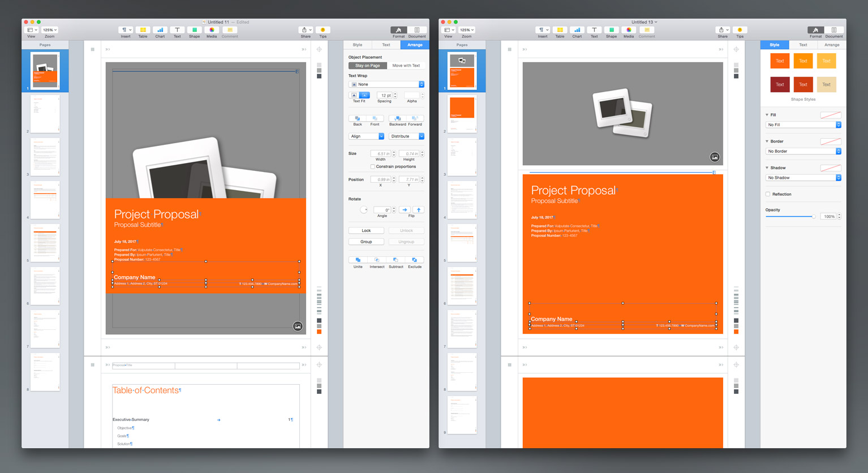
Task: Enable the Constrain proportions checkbox
Action: click(x=372, y=167)
